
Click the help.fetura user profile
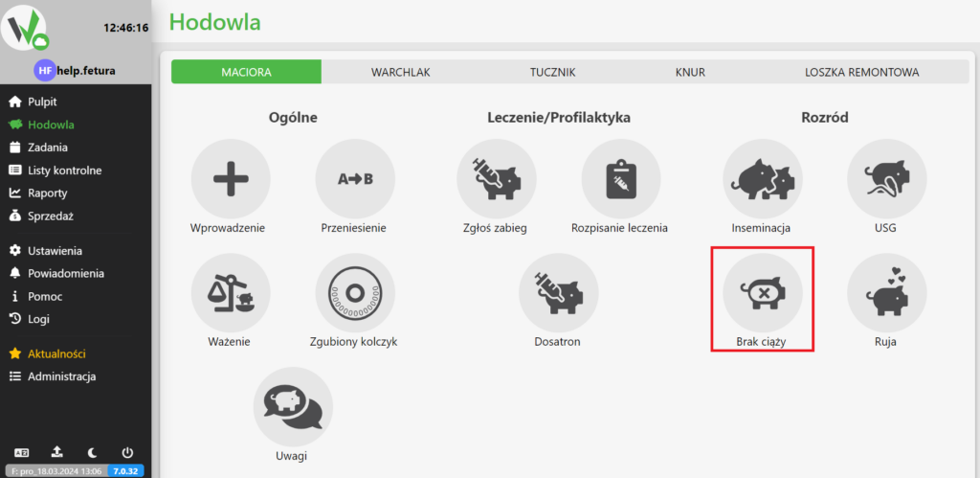point(75,71)
